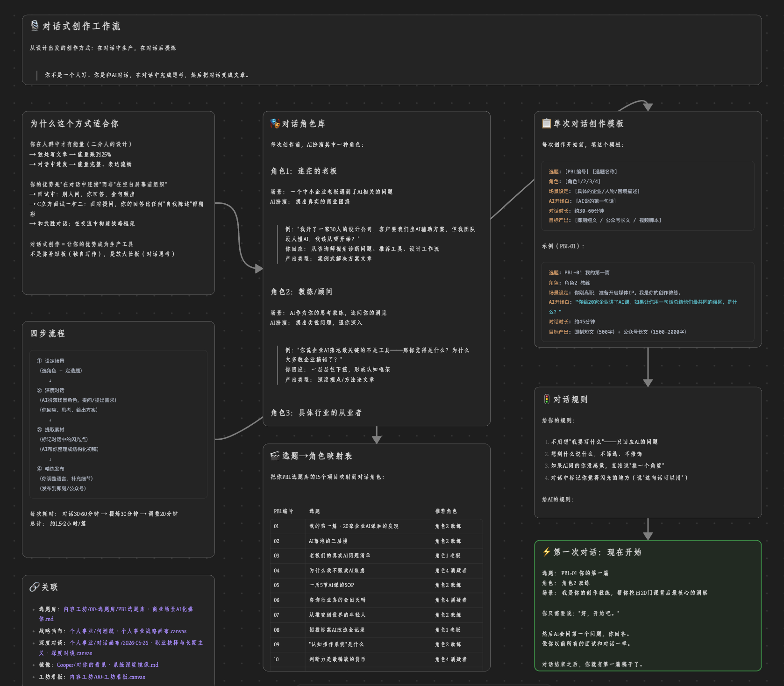Click the 对话式创作工作流 card title

point(82,26)
